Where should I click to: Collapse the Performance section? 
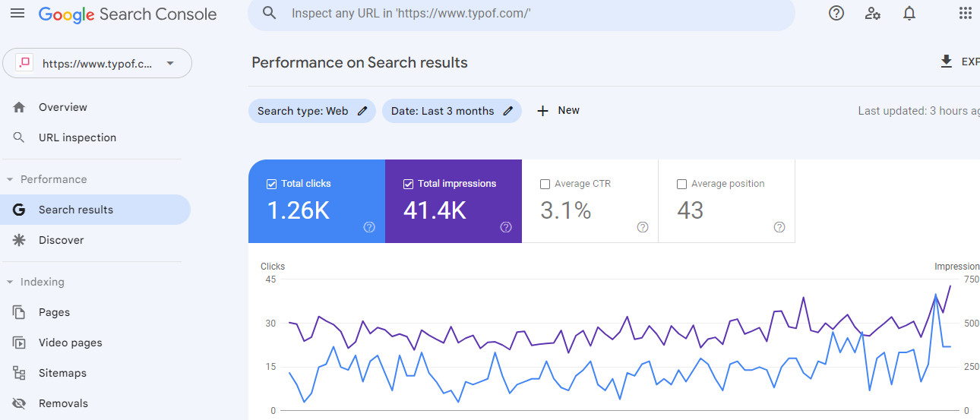click(x=10, y=179)
